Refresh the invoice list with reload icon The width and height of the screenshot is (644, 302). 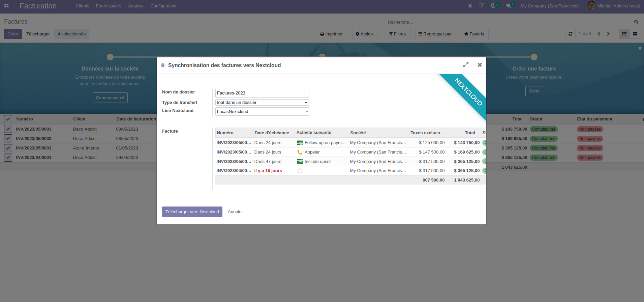(x=570, y=34)
